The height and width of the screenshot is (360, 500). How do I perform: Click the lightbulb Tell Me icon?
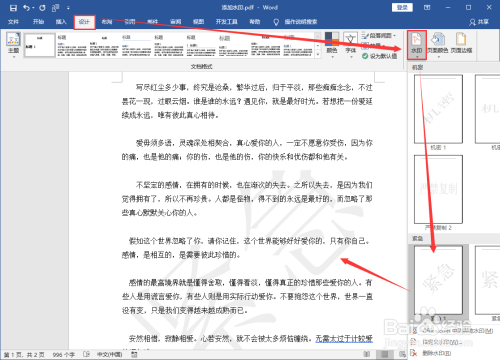(x=276, y=22)
